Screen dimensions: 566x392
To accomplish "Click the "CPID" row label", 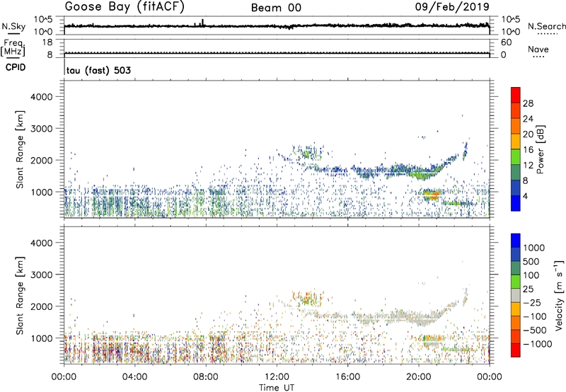I will (16, 67).
